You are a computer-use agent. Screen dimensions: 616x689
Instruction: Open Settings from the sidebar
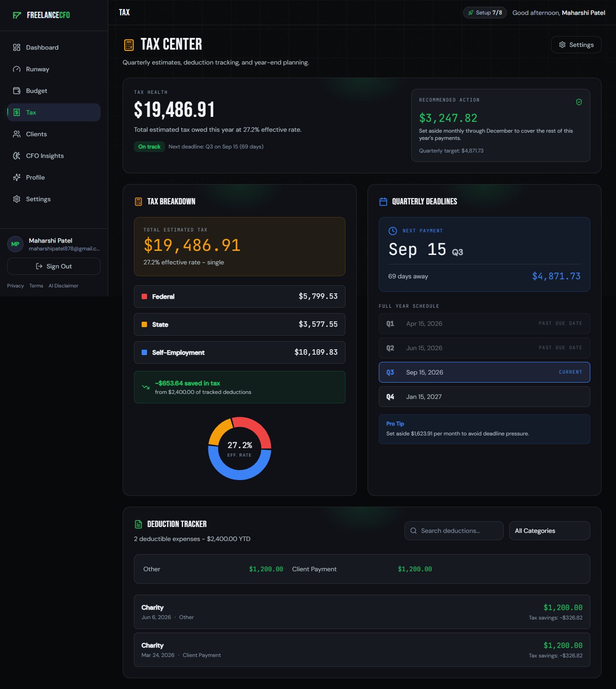point(54,199)
